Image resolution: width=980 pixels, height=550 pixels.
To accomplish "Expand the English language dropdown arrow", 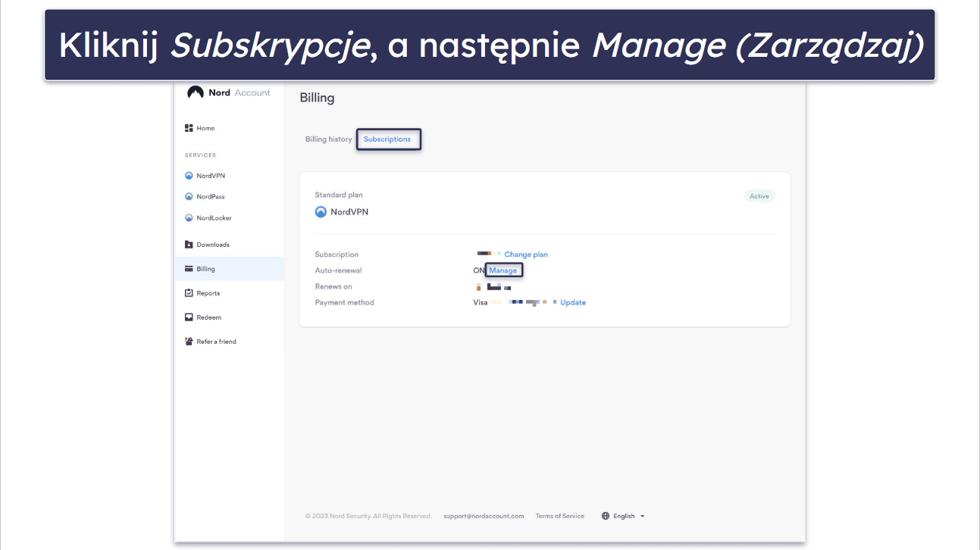I will (x=643, y=516).
